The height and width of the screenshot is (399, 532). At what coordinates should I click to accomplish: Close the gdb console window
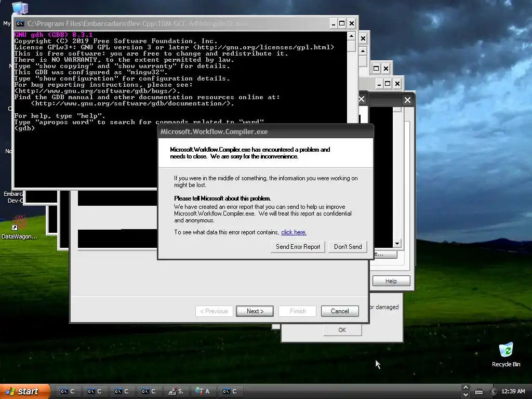pyautogui.click(x=352, y=23)
